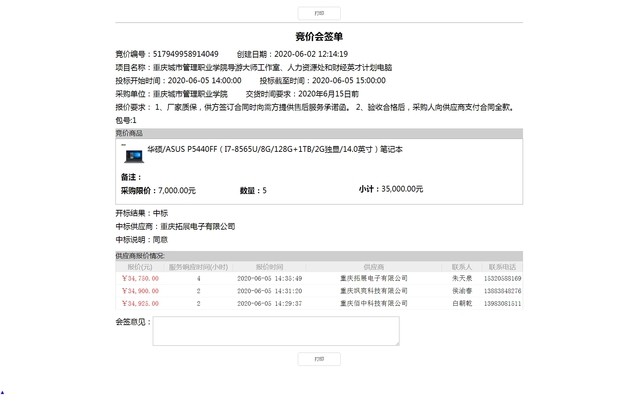Click the ¥34,750.00 quote price
638x395 pixels.
140,279
